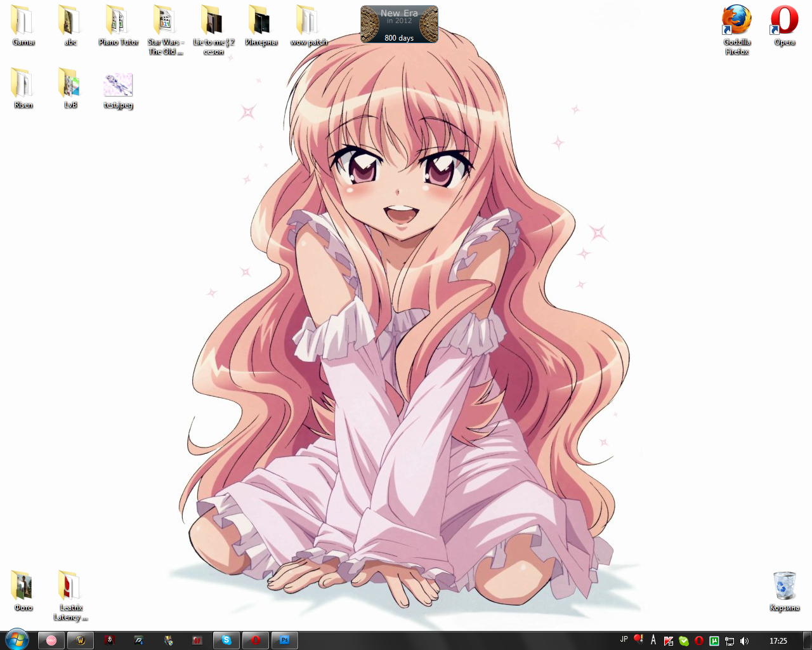The image size is (812, 650).
Task: Select the test.jpeg image file
Action: [118, 90]
